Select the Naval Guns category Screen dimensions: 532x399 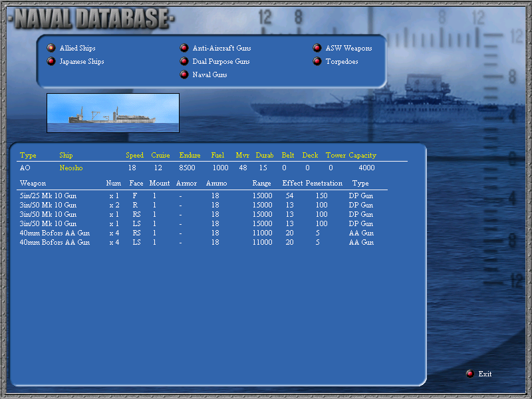point(184,74)
